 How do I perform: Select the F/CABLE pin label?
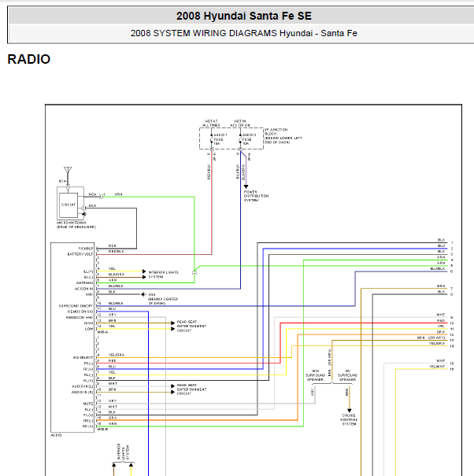[86, 249]
